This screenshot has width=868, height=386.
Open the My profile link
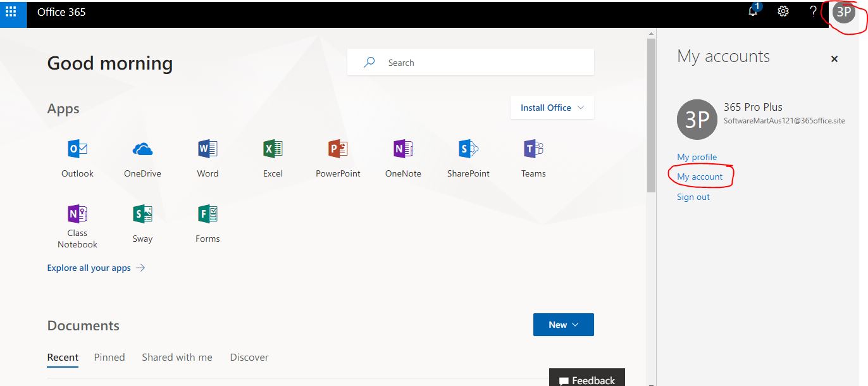[x=697, y=157]
